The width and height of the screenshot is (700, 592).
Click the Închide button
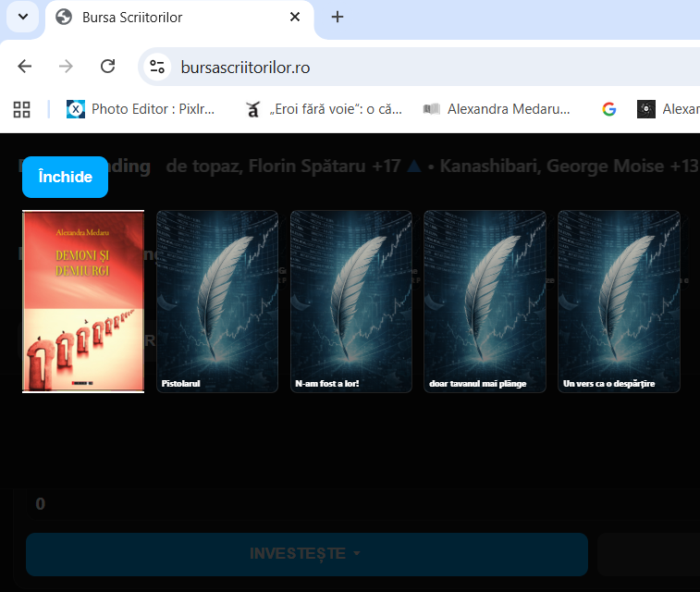pos(65,177)
